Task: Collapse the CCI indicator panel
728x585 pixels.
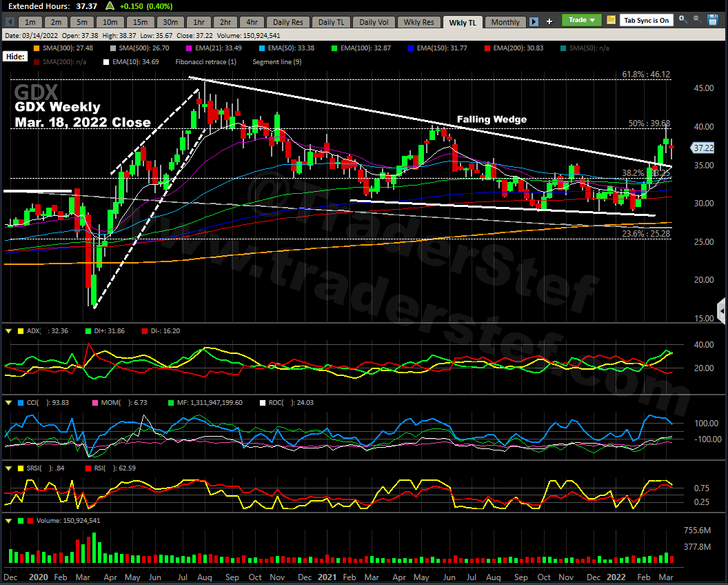Action: [x=8, y=402]
